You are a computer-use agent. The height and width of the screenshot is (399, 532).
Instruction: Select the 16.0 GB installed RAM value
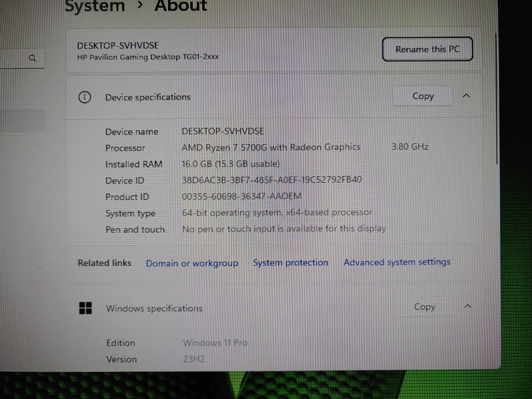click(231, 164)
